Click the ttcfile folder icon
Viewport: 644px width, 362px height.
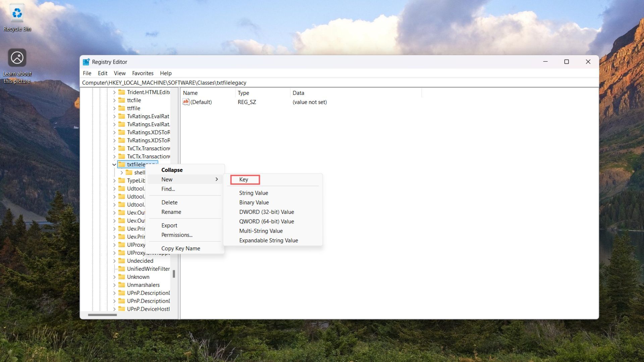click(122, 100)
